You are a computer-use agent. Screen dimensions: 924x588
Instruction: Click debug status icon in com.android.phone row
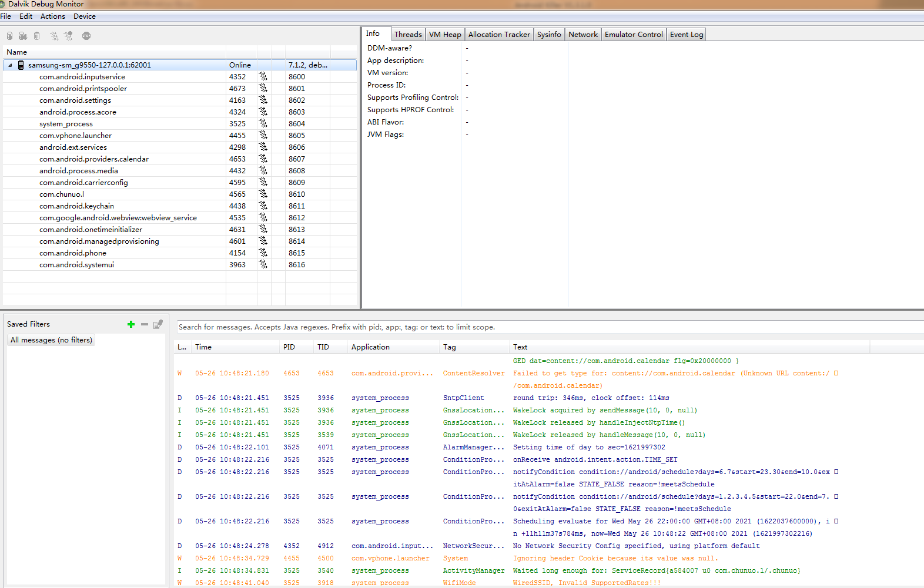click(263, 253)
